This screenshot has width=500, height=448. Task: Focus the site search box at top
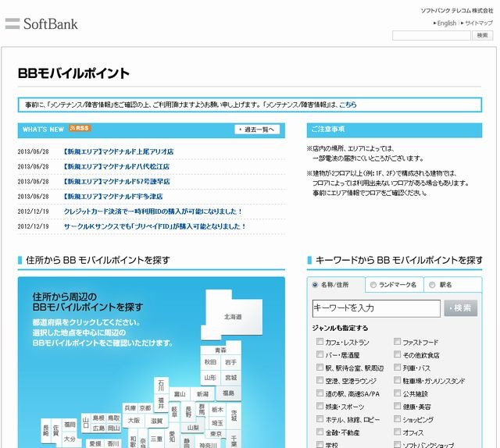tap(431, 35)
